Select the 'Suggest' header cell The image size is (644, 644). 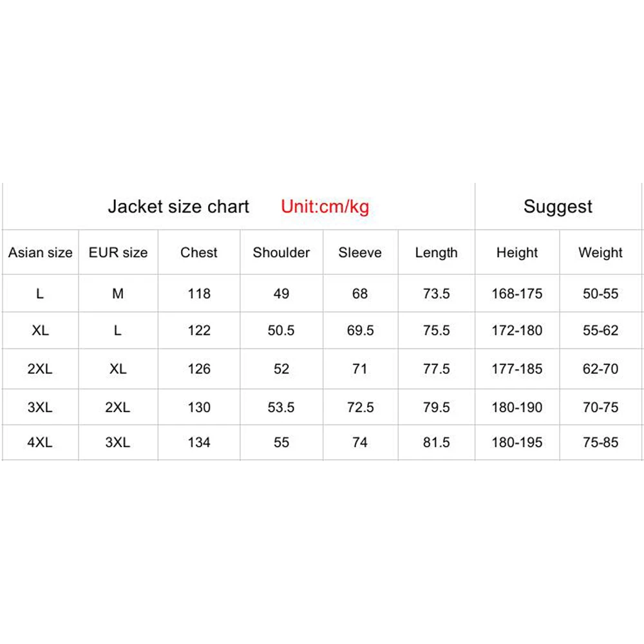pos(558,207)
